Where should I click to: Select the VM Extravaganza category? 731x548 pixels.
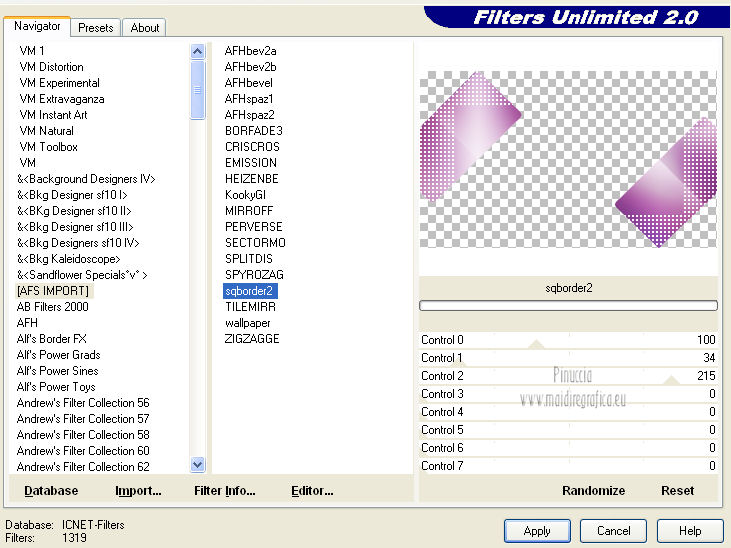(62, 99)
